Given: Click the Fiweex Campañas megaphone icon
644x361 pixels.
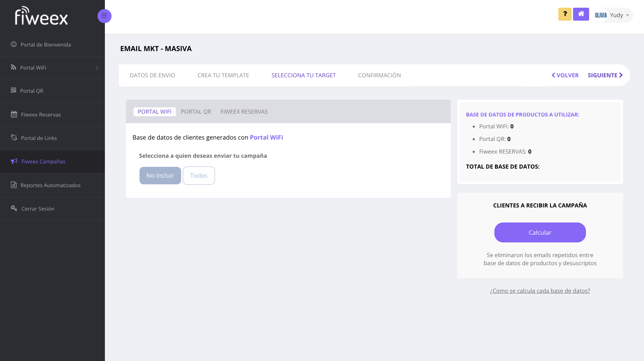Looking at the screenshot, I should (x=14, y=161).
